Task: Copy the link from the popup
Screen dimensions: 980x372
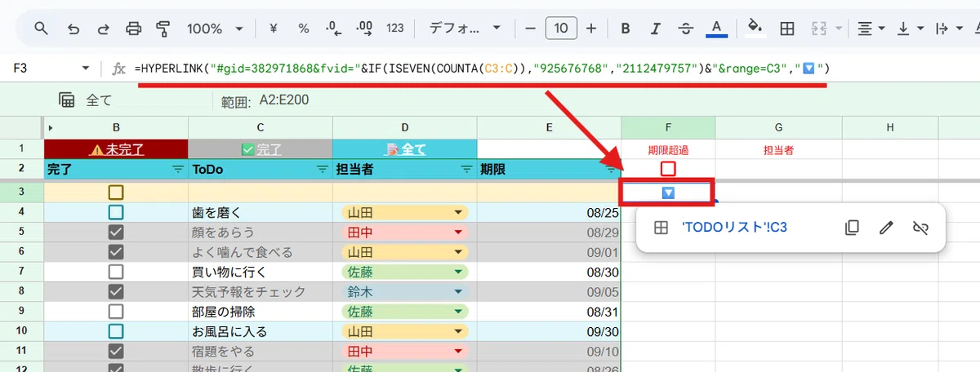Action: (x=852, y=228)
